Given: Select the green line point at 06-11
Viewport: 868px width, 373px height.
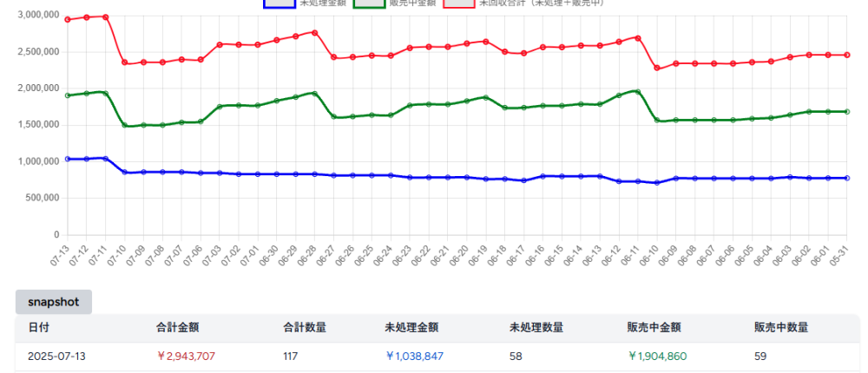Looking at the screenshot, I should click(637, 91).
